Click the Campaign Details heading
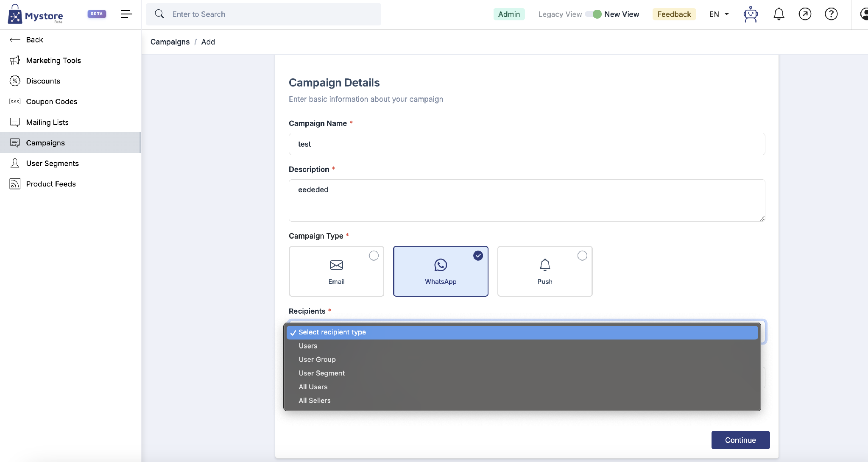This screenshot has height=462, width=868. (334, 83)
